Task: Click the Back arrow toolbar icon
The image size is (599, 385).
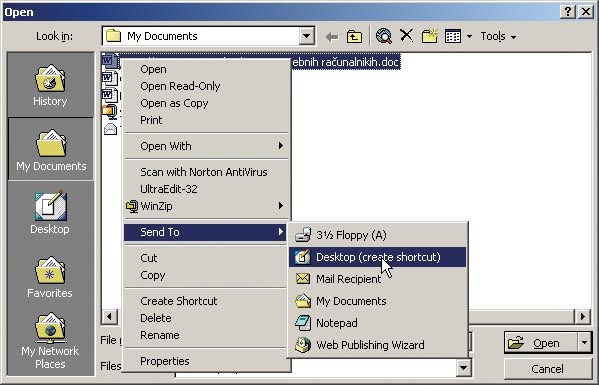Action: click(332, 37)
